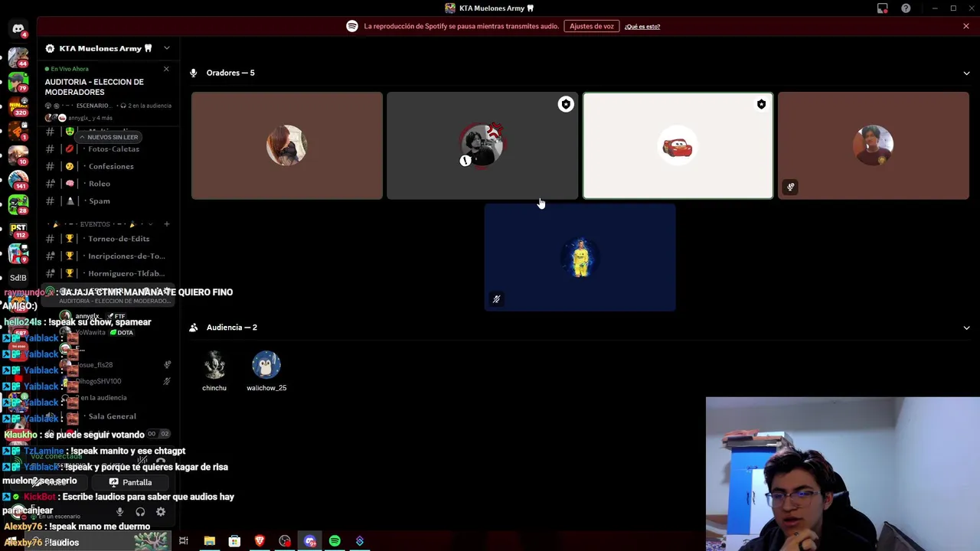Select the speaker tile with muted mic
980x551 pixels.
pos(874,145)
